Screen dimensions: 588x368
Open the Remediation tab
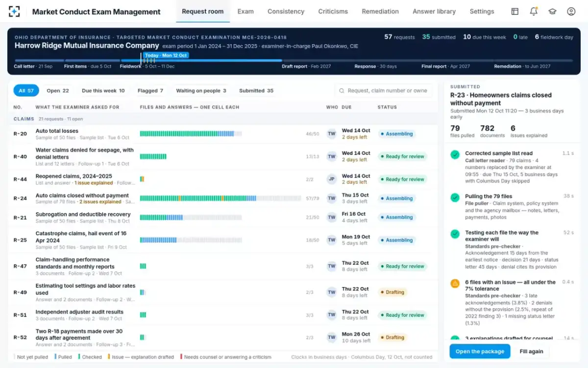[380, 11]
